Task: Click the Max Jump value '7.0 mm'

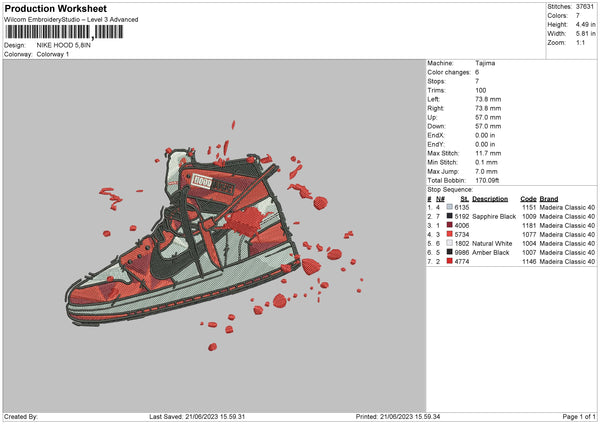Action: click(x=486, y=171)
